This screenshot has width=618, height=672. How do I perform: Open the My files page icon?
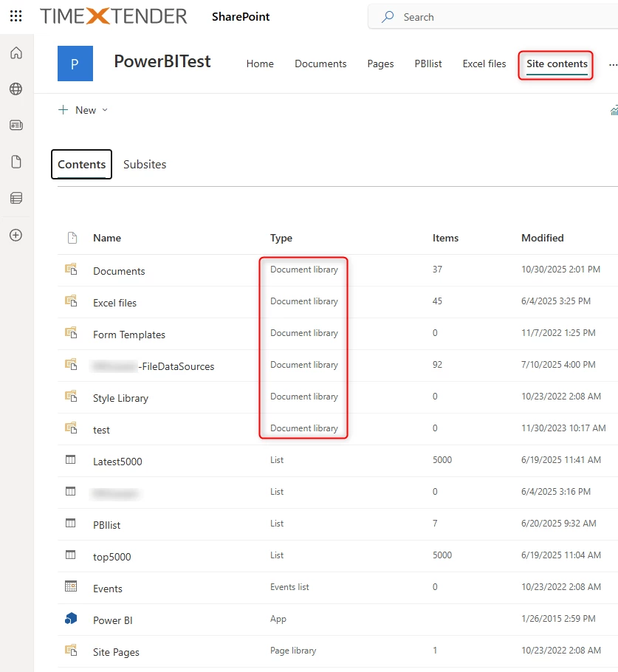16,162
